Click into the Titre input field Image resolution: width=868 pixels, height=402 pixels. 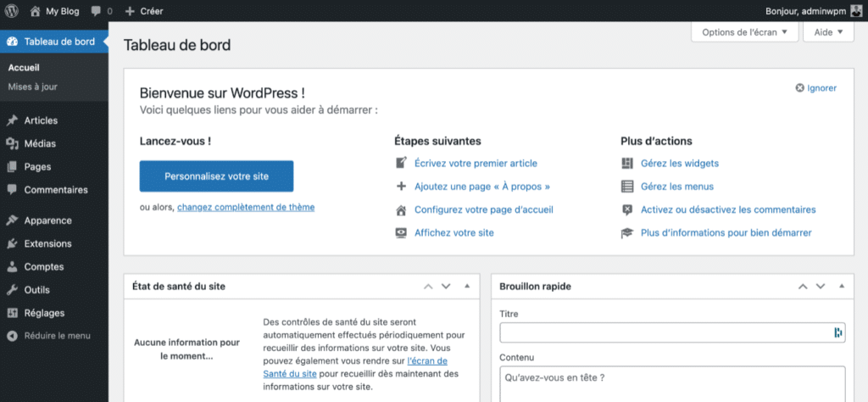coord(672,332)
